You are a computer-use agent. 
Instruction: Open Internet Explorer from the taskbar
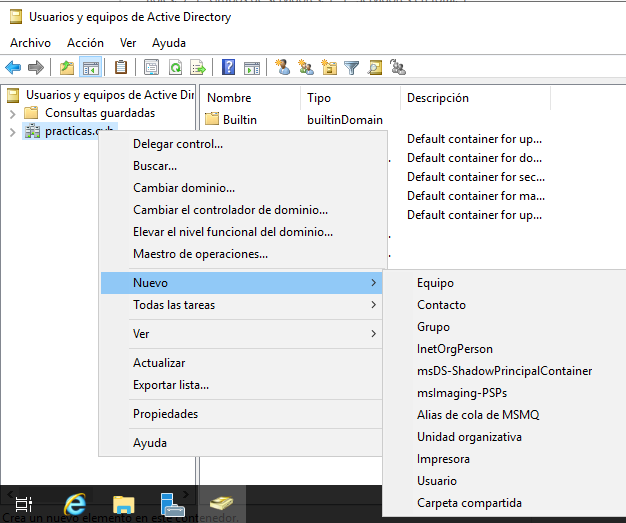[75, 504]
